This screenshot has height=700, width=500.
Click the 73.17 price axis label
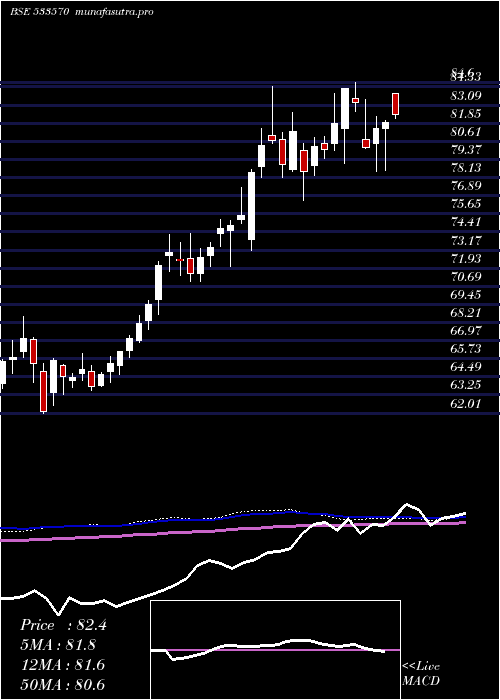[466, 240]
